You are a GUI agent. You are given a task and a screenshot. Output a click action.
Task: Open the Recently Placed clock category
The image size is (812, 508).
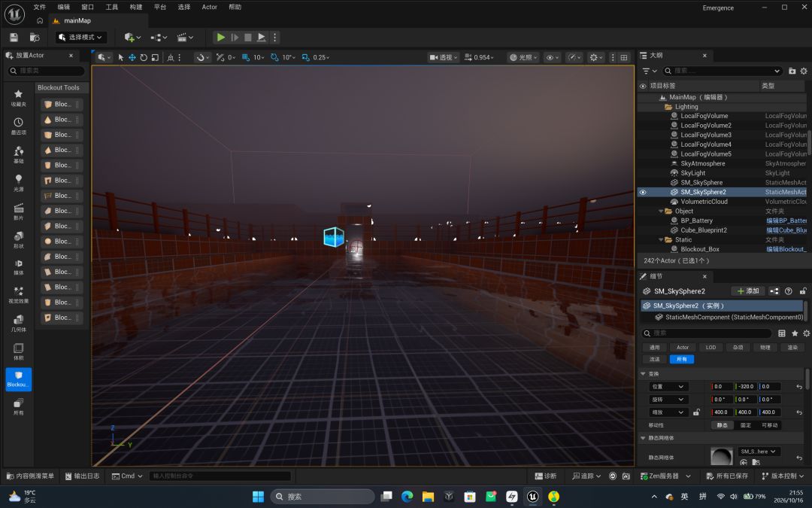point(18,126)
